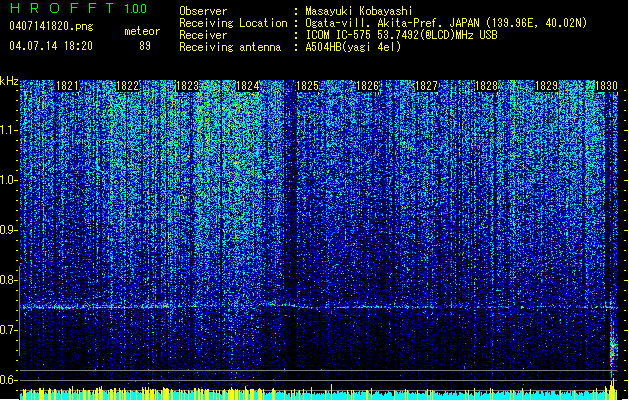The width and height of the screenshot is (629, 400).
Task: Click the 0.6 kHz axis tick label
Action: click(x=9, y=380)
